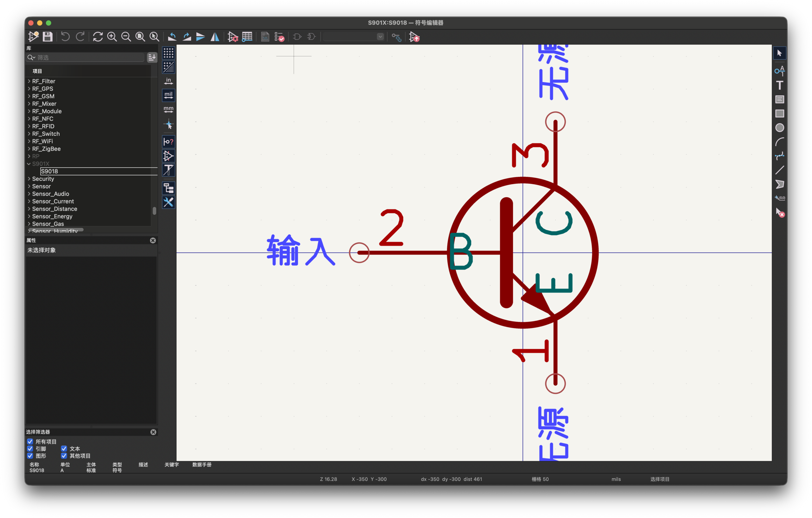Select the Draw Arc tool
Viewport: 812px width, 518px height.
coord(779,142)
